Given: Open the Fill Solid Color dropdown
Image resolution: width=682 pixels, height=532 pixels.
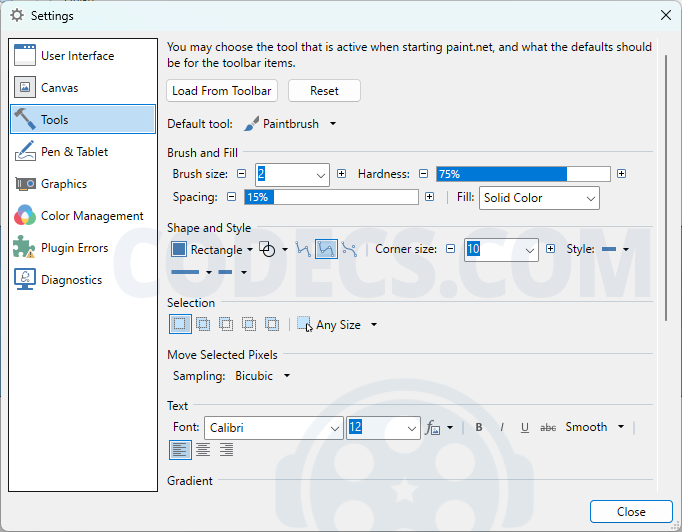Looking at the screenshot, I should coord(539,198).
